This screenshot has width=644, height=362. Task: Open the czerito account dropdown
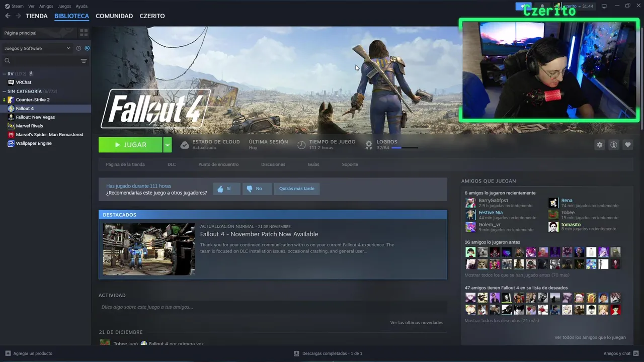pyautogui.click(x=573, y=6)
